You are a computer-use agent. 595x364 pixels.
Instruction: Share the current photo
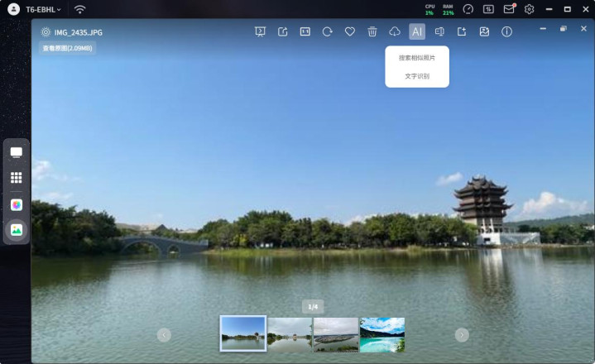click(x=283, y=31)
